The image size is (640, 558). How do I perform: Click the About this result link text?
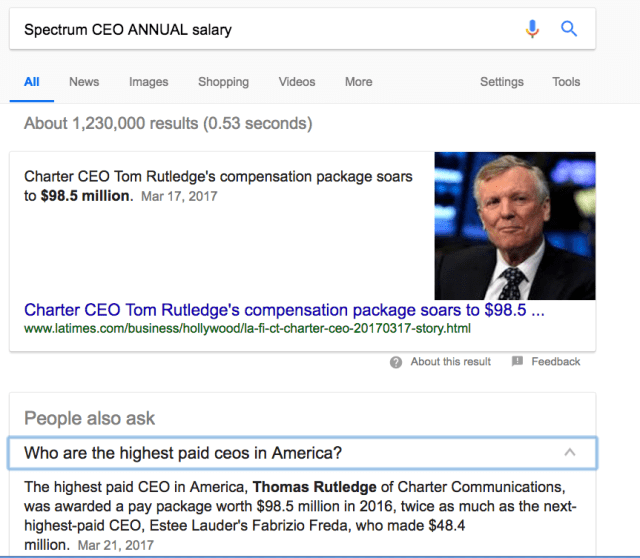451,362
